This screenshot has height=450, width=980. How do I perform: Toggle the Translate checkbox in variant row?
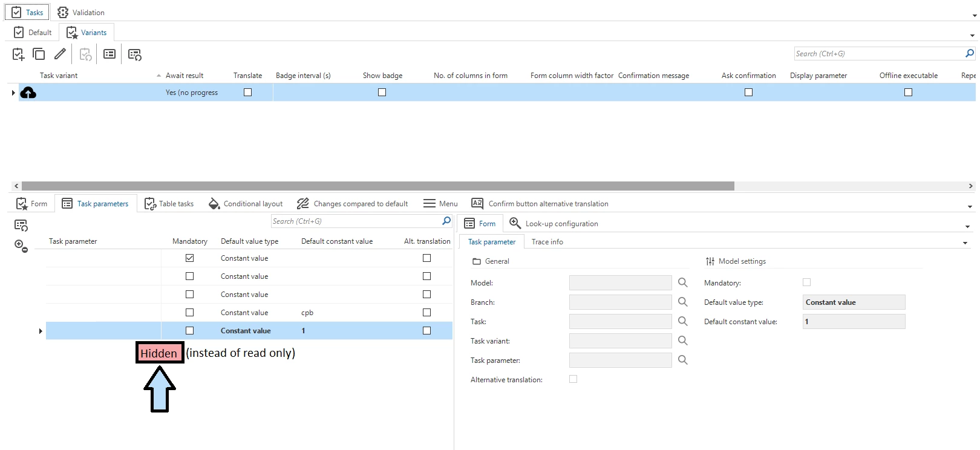tap(247, 93)
